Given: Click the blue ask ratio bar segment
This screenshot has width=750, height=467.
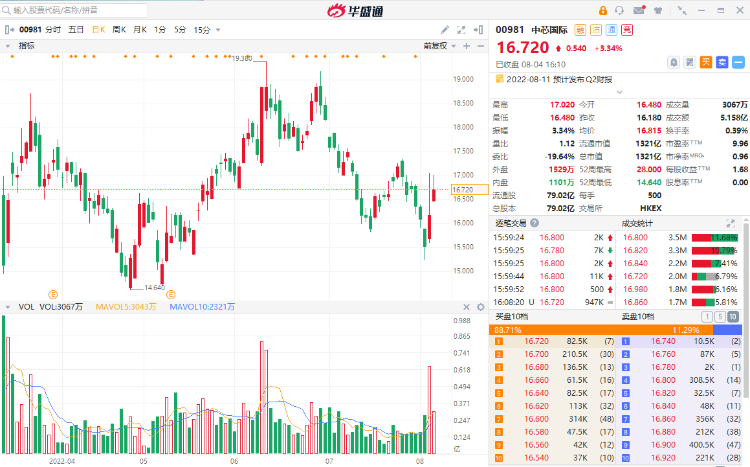Looking at the screenshot, I should 727,330.
